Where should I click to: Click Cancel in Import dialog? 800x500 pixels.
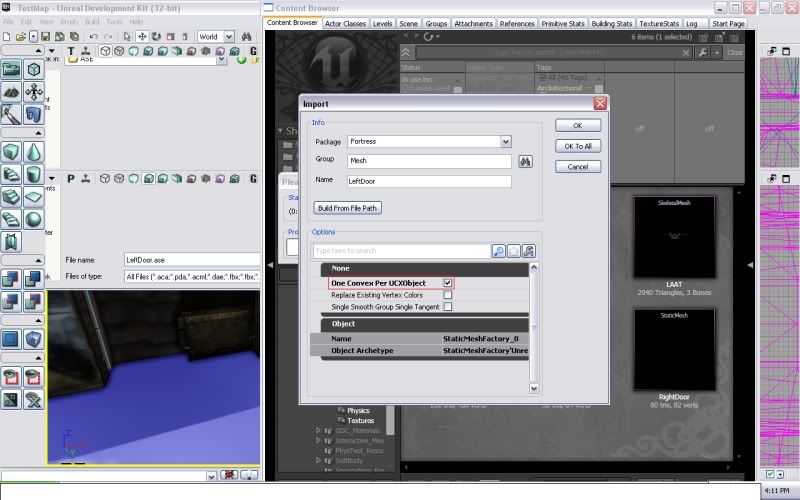point(578,167)
